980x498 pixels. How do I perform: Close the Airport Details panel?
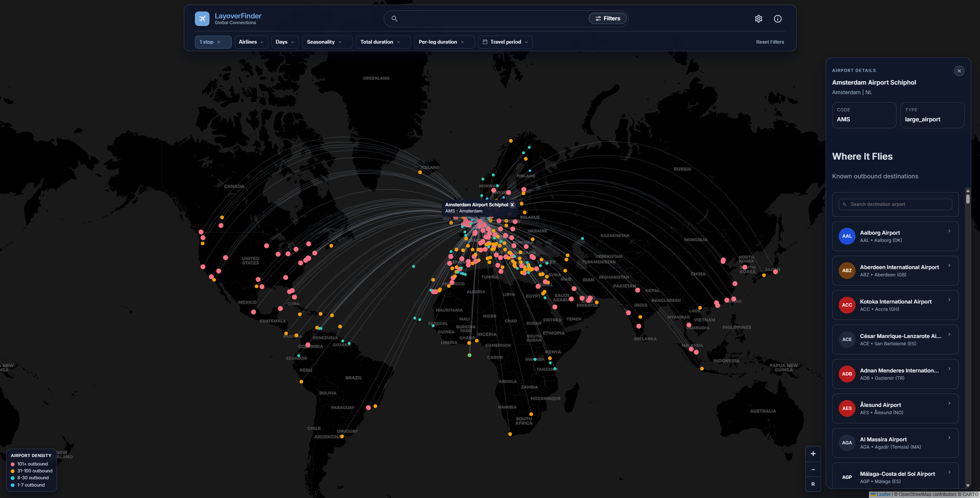pyautogui.click(x=959, y=70)
